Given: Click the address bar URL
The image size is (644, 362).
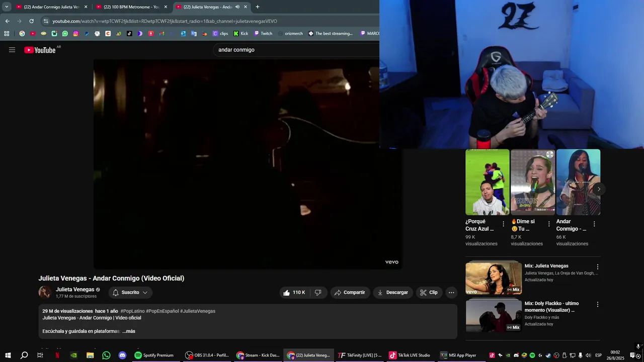Looking at the screenshot, I should pos(165,21).
